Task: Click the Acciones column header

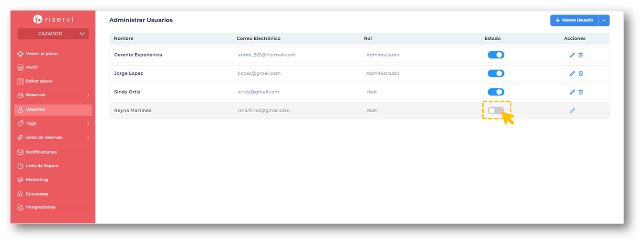Action: coord(575,38)
